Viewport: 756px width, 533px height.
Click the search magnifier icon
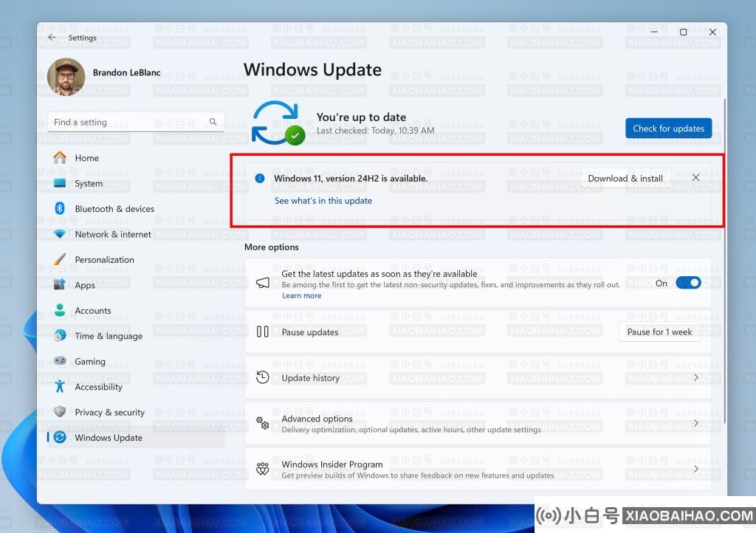pos(213,122)
